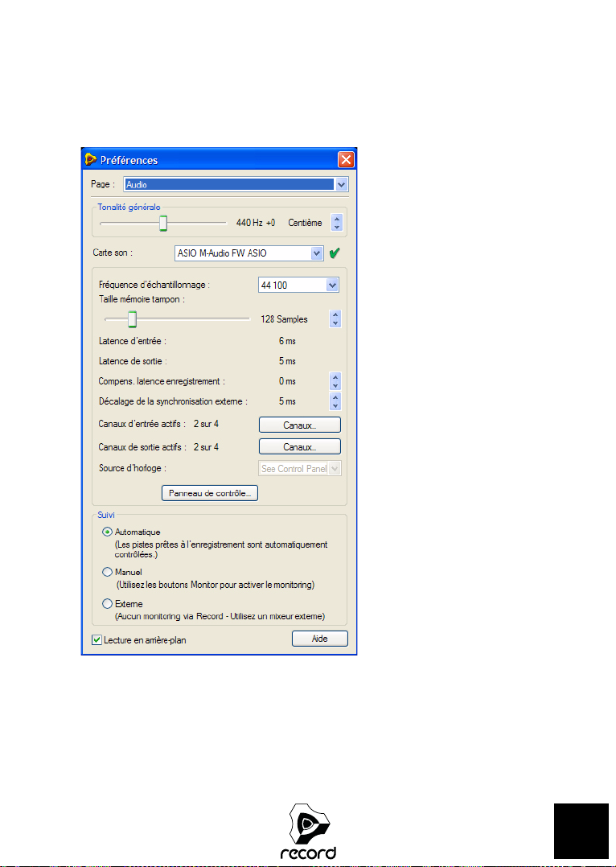Adjust the Taille mémoire tampon slider handle

coord(132,319)
